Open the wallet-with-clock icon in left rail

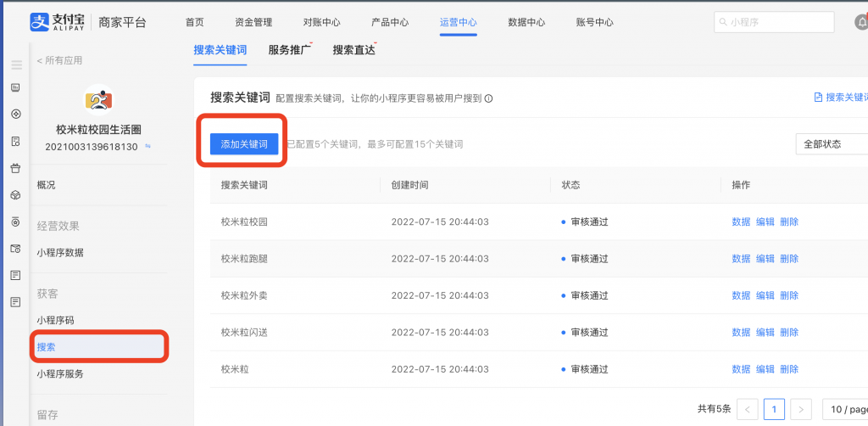pyautogui.click(x=15, y=248)
